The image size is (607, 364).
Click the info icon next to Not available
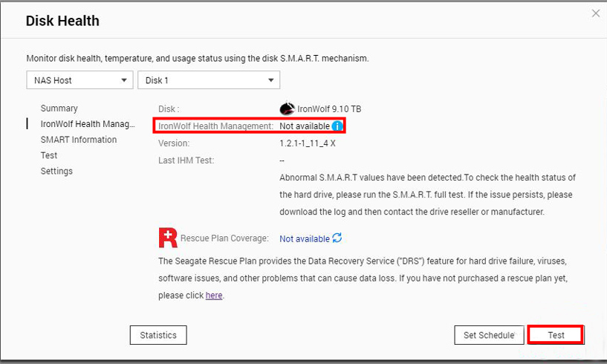pos(337,126)
